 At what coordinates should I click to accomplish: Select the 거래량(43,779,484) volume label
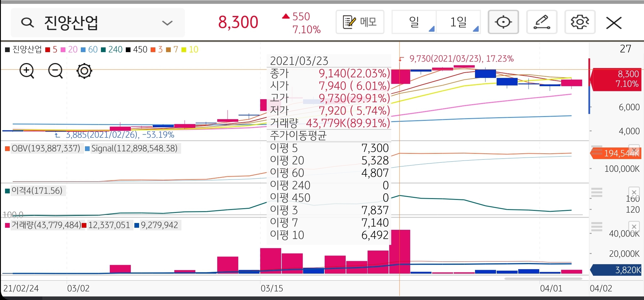pos(43,225)
